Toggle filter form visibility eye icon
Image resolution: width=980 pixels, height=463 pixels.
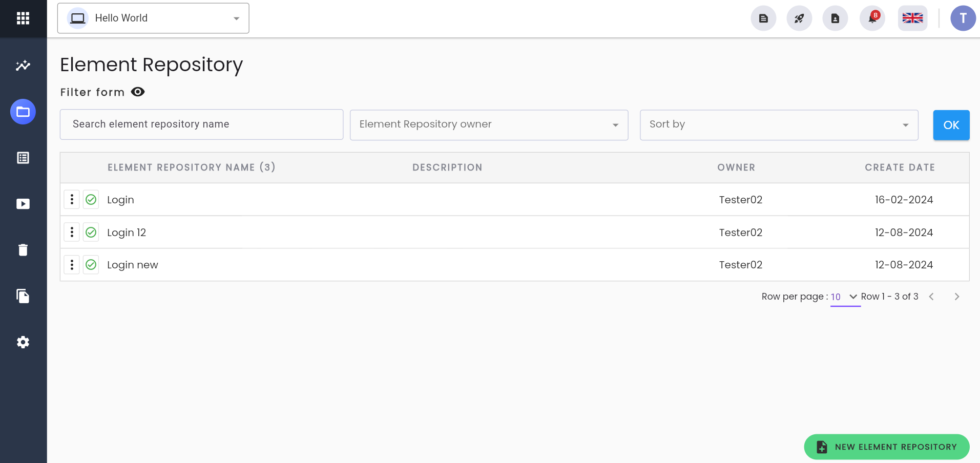coord(138,92)
